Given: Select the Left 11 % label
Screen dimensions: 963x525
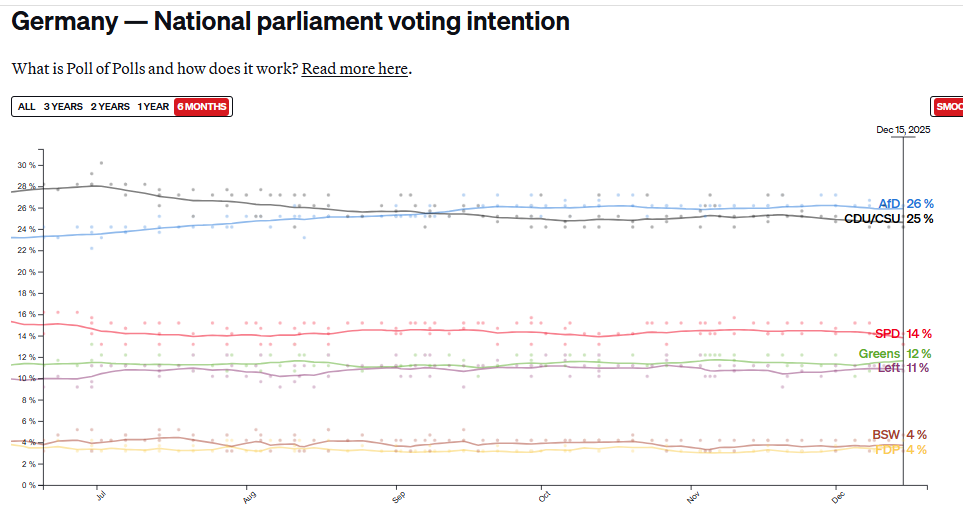Looking at the screenshot, I should [x=903, y=368].
